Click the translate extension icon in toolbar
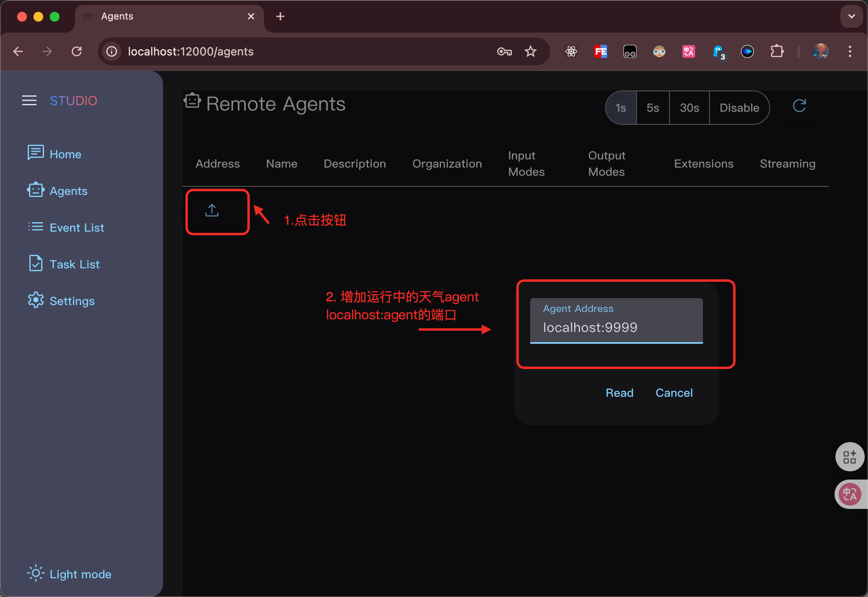868x597 pixels. tap(688, 51)
